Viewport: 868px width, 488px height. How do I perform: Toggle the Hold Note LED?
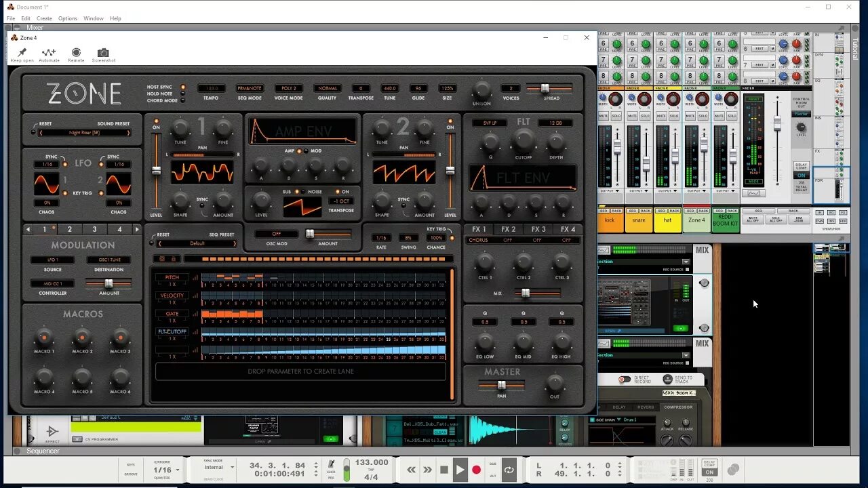pyautogui.click(x=182, y=94)
